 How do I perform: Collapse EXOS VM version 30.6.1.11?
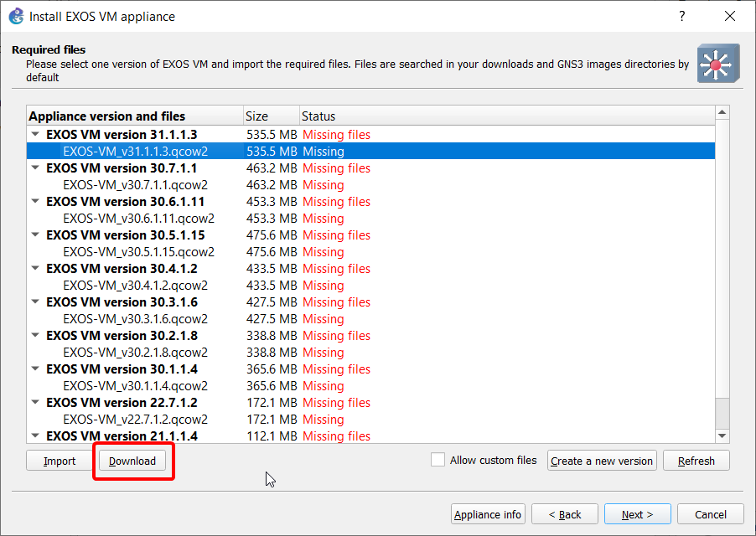[35, 201]
